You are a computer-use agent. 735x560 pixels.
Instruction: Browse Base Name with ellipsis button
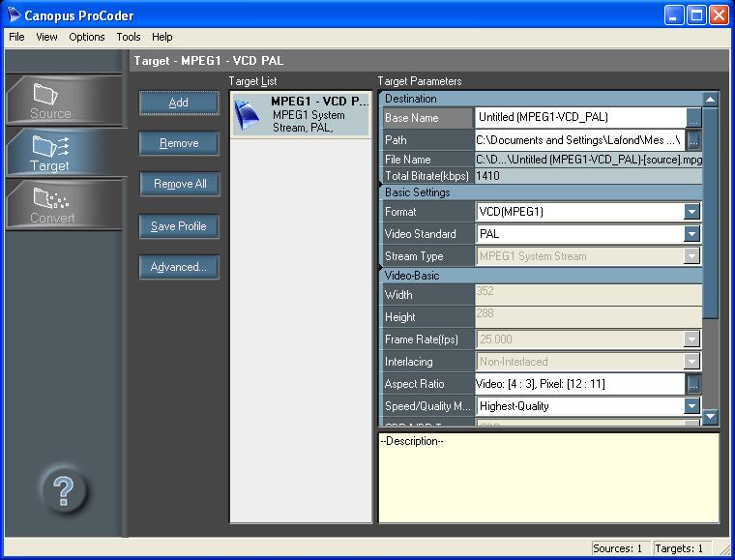(x=693, y=118)
